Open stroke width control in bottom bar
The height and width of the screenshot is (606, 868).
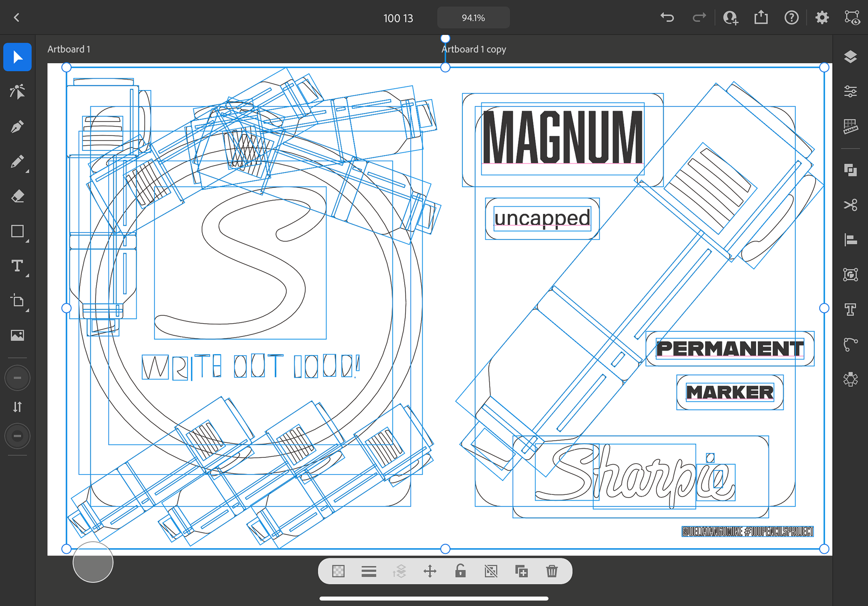pyautogui.click(x=369, y=571)
